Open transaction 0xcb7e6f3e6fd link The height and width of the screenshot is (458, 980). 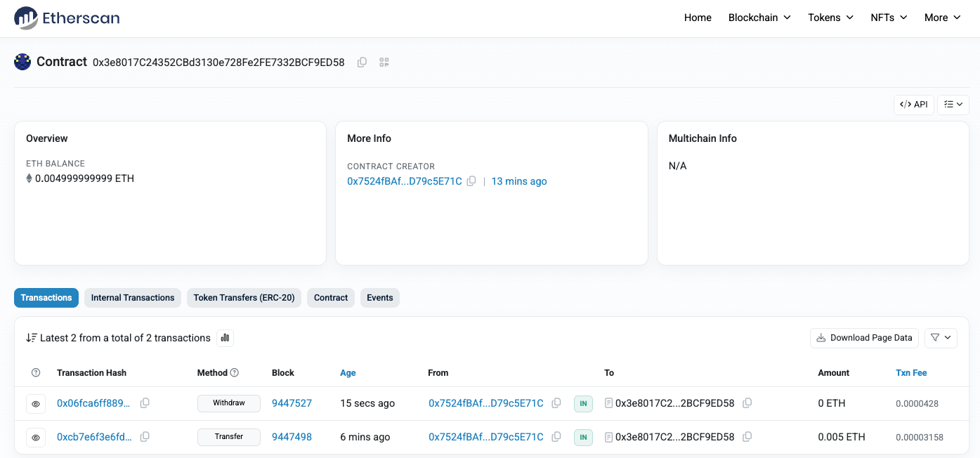(x=94, y=437)
